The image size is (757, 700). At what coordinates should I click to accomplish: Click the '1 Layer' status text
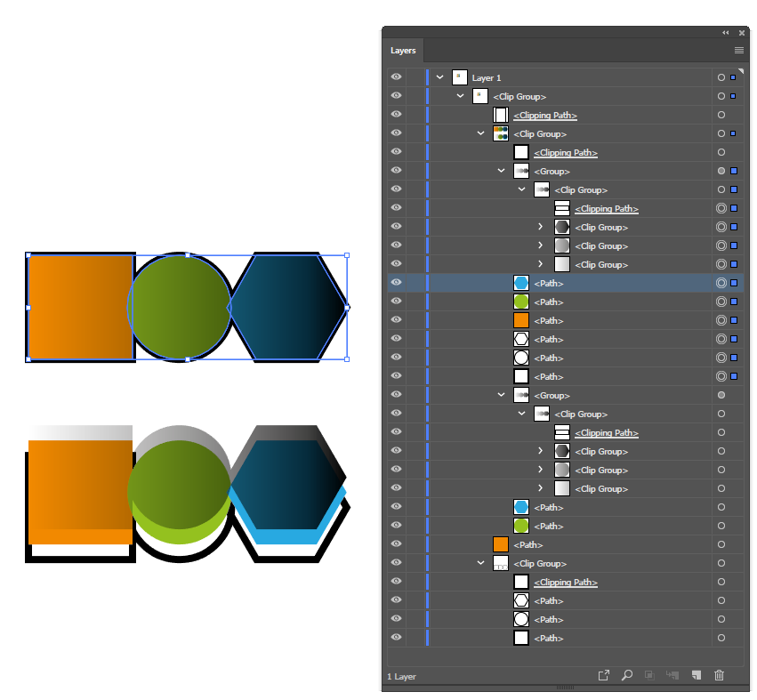[x=402, y=677]
